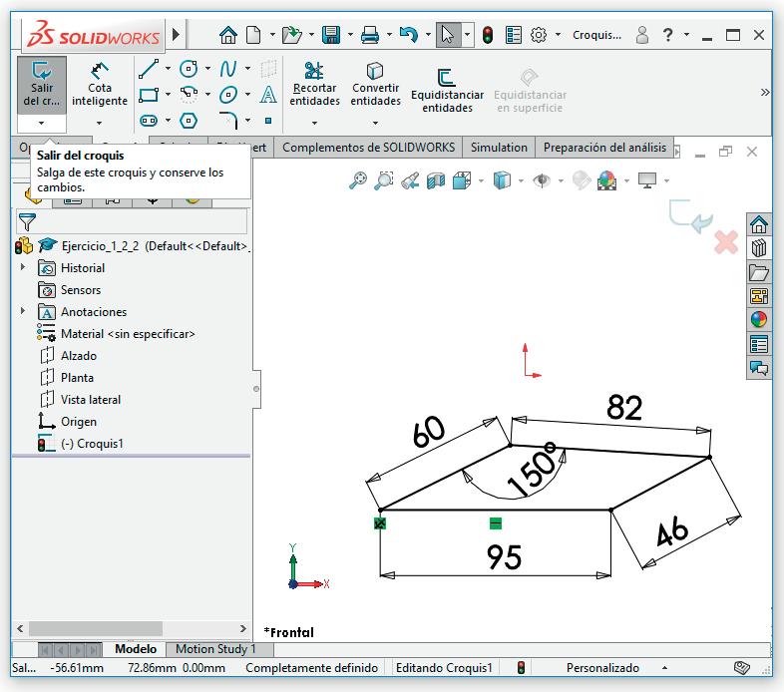Click Zoom to Fit icon

click(x=357, y=180)
